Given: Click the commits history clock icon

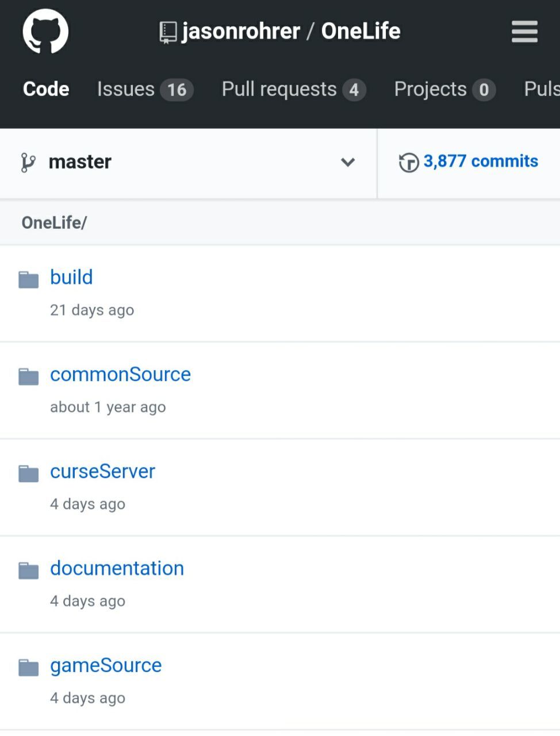Looking at the screenshot, I should 408,162.
